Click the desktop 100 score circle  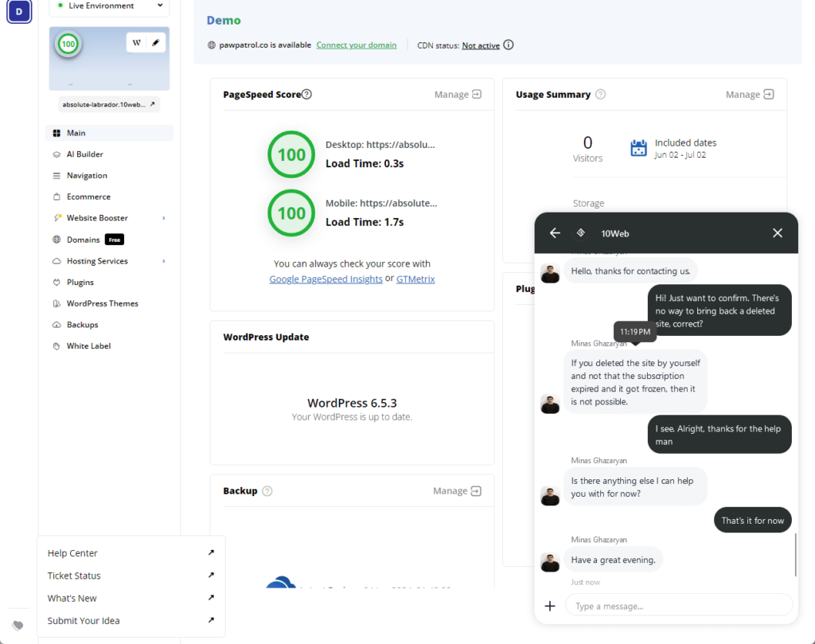(291, 154)
